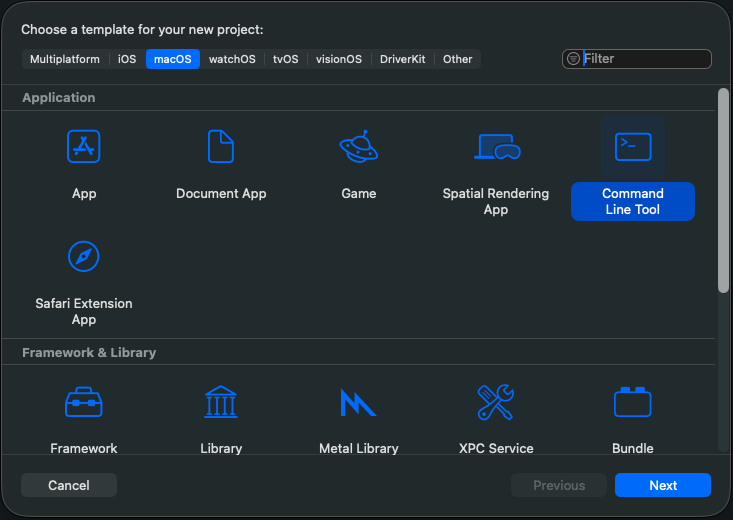This screenshot has width=733, height=520.
Task: Pick the Metal Library icon
Action: click(x=358, y=402)
